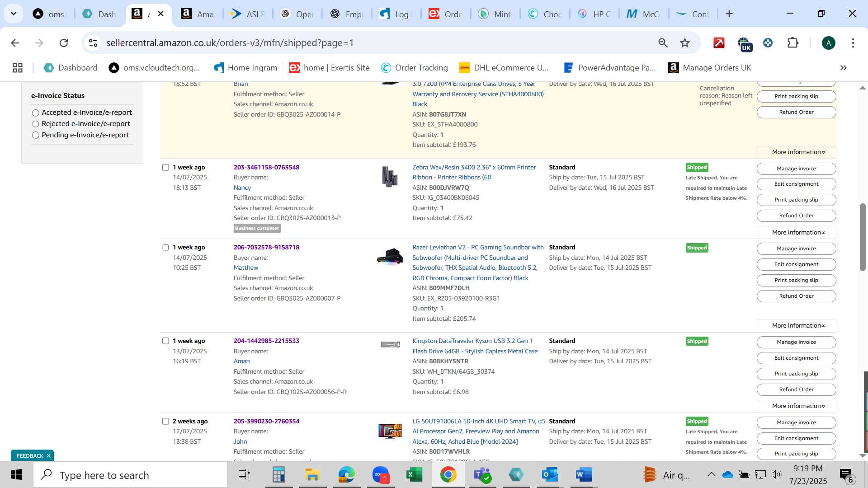
Task: Open a new browser tab
Action: pyautogui.click(x=729, y=14)
